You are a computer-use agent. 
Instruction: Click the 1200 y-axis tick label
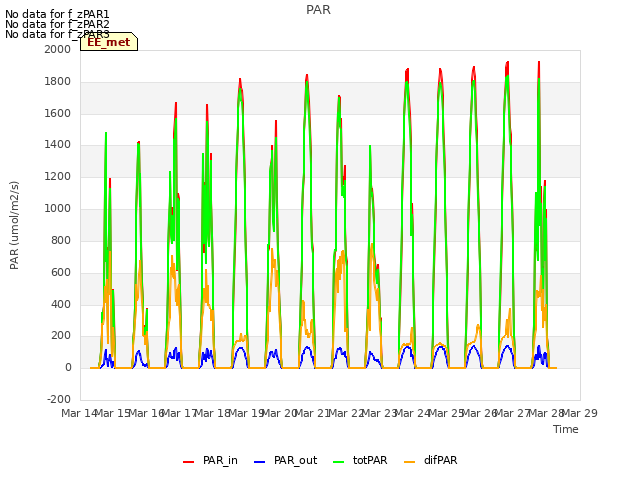coord(58,177)
